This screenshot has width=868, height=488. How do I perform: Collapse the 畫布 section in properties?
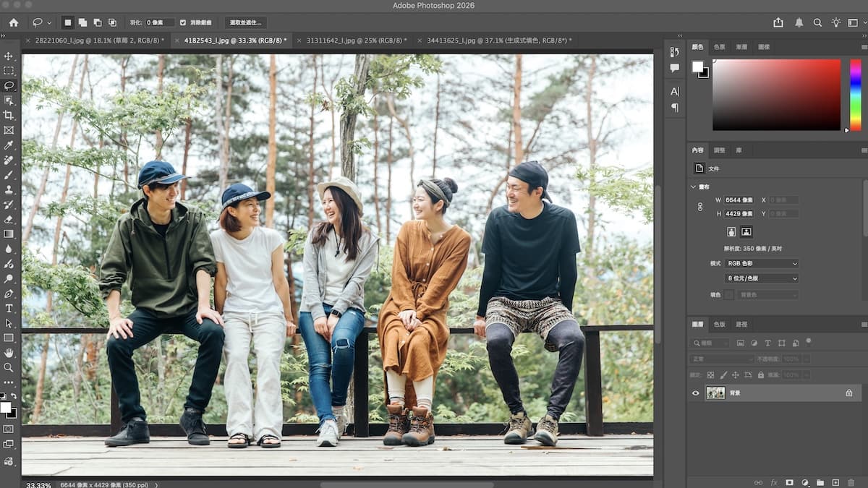click(x=694, y=187)
